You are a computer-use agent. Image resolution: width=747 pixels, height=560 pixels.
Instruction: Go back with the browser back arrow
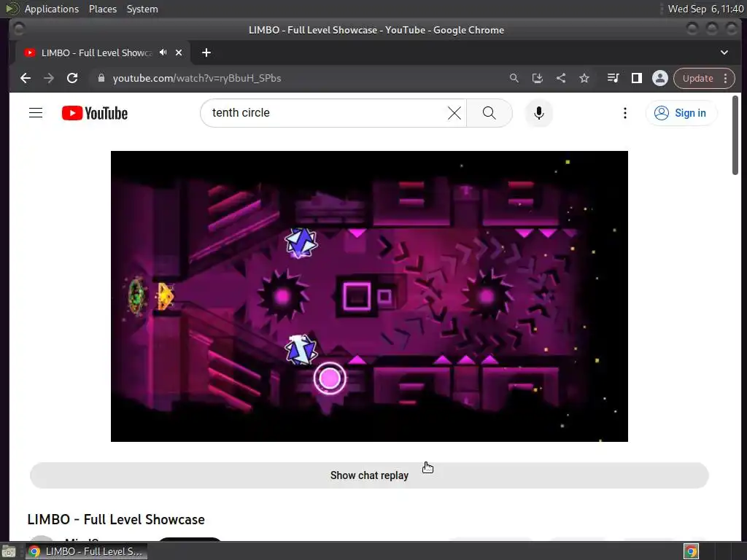[26, 78]
